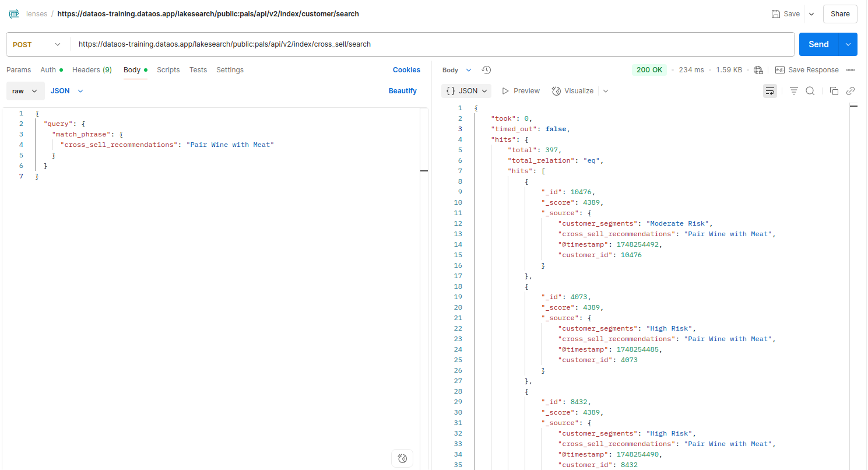Click the 234 ms response time

tap(691, 70)
